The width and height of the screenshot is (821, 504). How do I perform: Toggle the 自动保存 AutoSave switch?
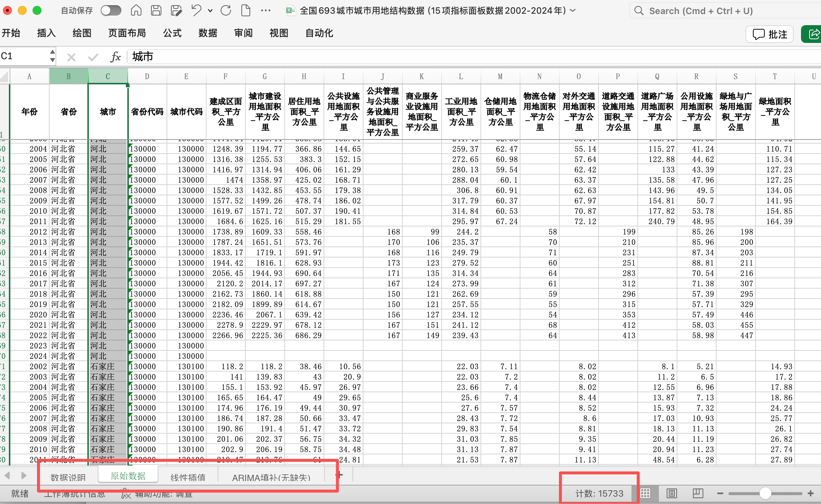pos(111,10)
